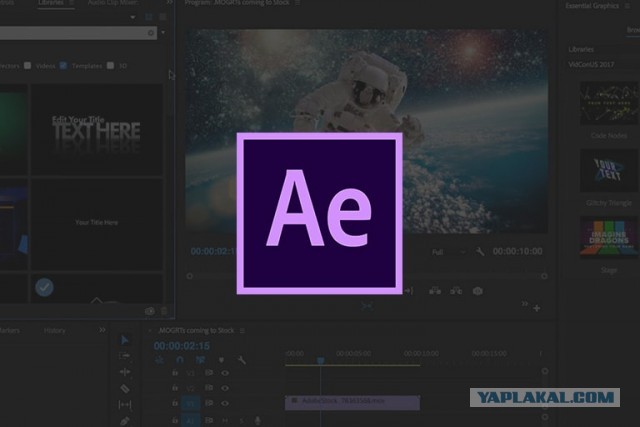
Task: Show more Program monitor transport buttons
Action: pyautogui.click(x=524, y=304)
